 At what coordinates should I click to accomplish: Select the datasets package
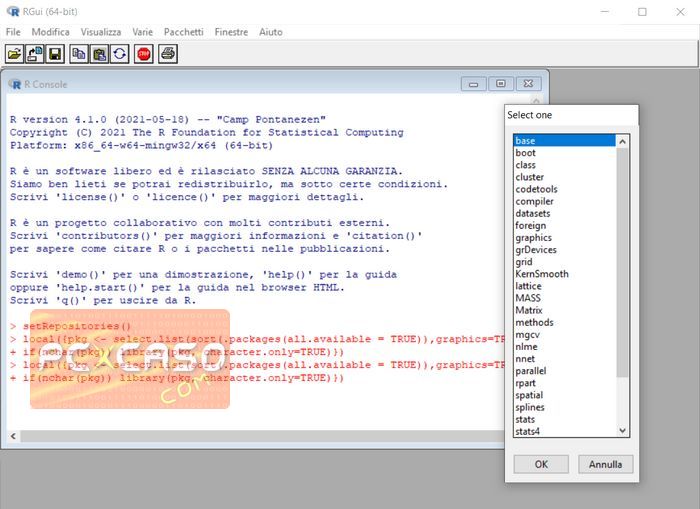[564, 213]
